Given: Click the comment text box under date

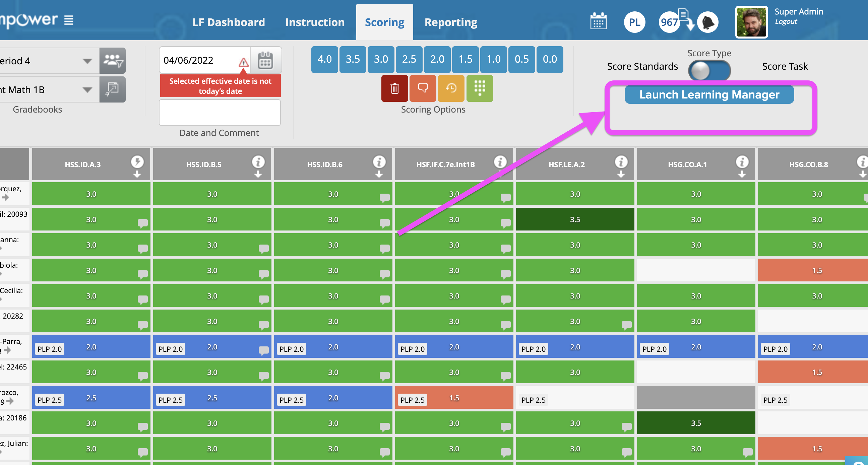Looking at the screenshot, I should click(x=220, y=112).
